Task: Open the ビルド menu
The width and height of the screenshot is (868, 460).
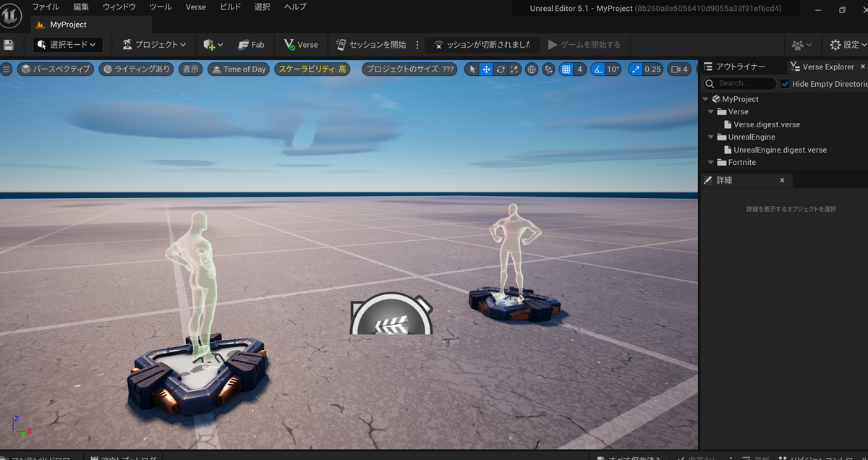Action: click(x=231, y=7)
